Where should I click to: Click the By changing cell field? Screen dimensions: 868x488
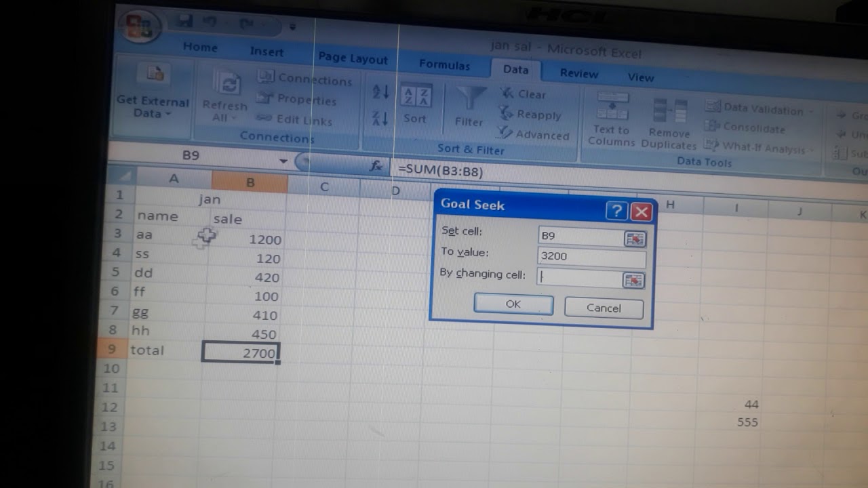580,277
